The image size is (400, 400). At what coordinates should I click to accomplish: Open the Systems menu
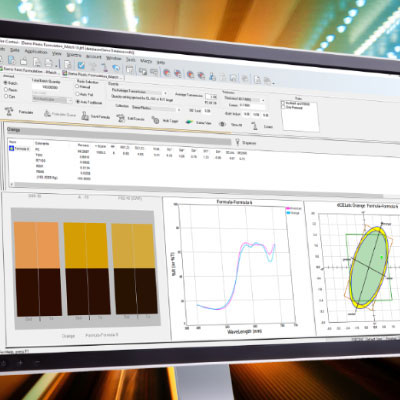pyautogui.click(x=74, y=55)
